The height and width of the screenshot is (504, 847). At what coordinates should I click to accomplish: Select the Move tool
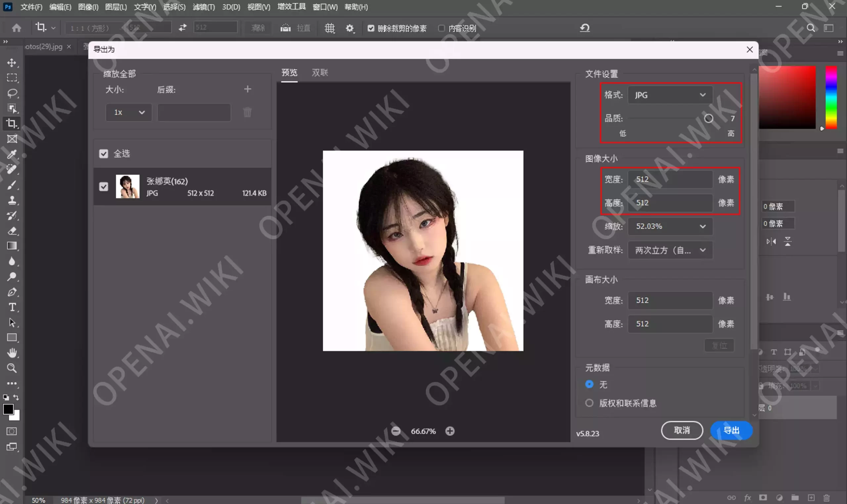tap(12, 63)
